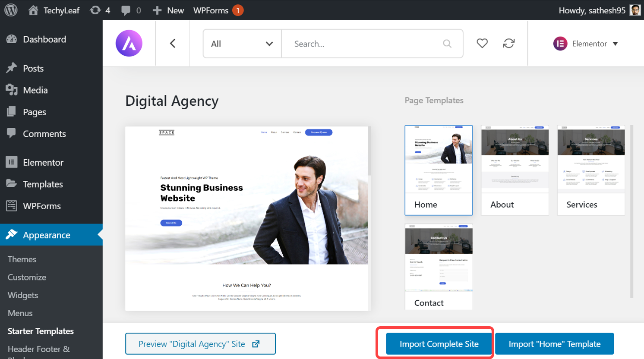Click the search magnifier icon

[447, 44]
